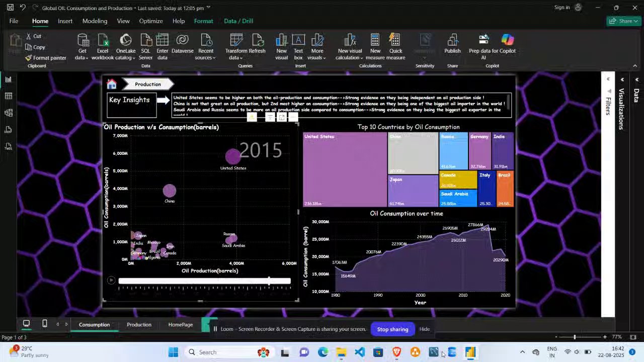Screen dimensions: 644x362
Task: Connect to SQL Server
Action: point(146,47)
